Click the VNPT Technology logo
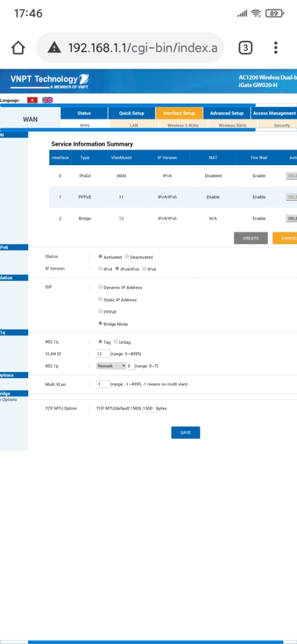 [49, 80]
